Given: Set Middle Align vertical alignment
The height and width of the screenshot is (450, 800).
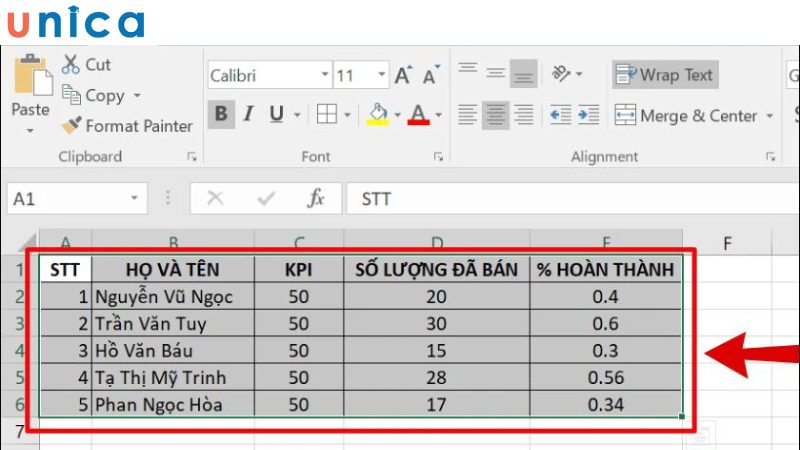Looking at the screenshot, I should click(x=495, y=73).
